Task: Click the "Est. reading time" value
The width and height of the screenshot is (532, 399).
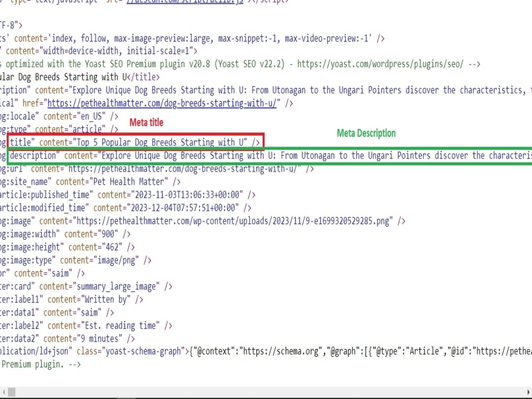Action: pyautogui.click(x=120, y=326)
